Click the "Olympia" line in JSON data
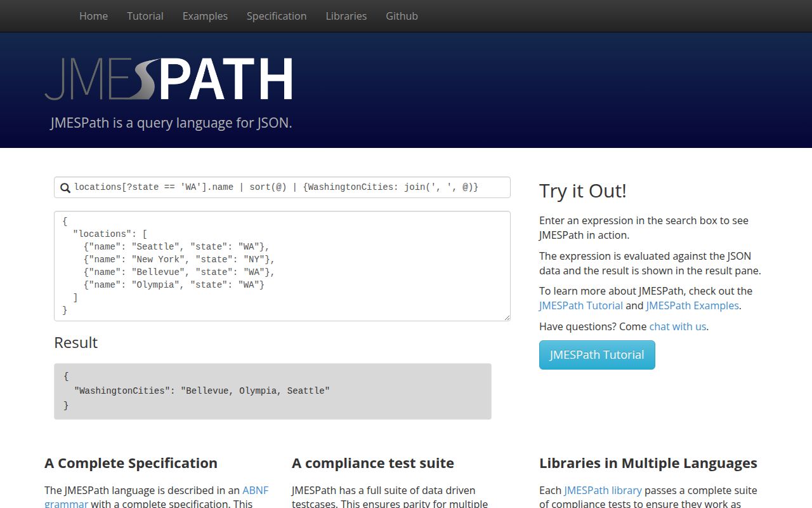The width and height of the screenshot is (812, 508). (x=174, y=285)
